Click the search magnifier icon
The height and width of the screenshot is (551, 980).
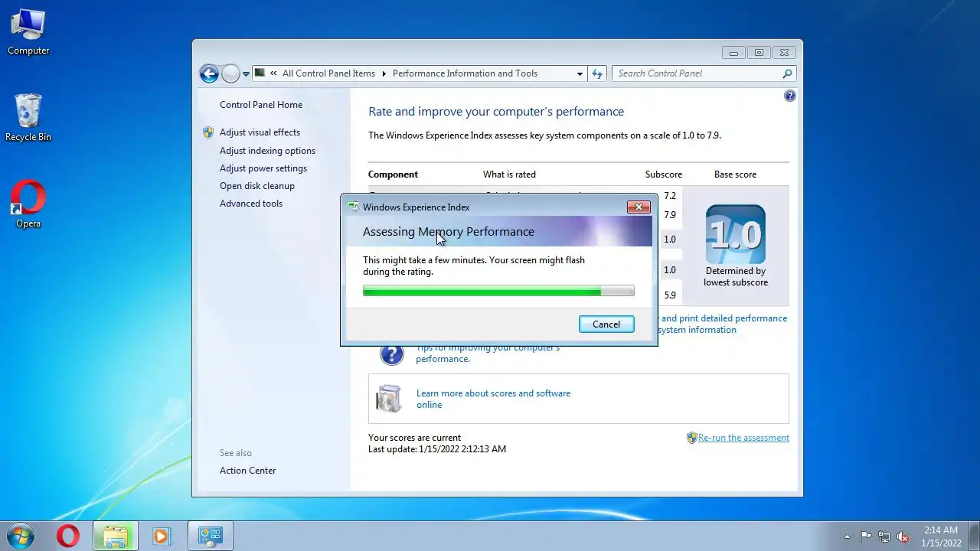coord(787,73)
